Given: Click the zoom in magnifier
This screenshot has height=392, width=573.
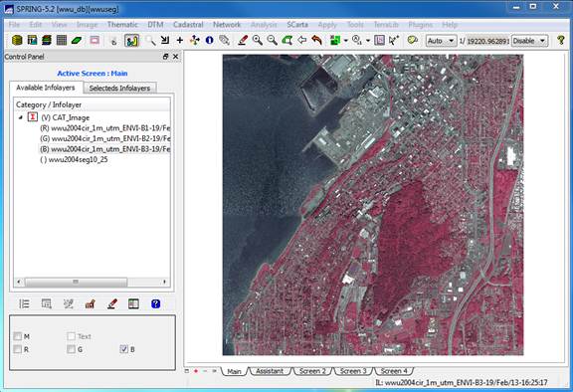Looking at the screenshot, I should [258, 40].
